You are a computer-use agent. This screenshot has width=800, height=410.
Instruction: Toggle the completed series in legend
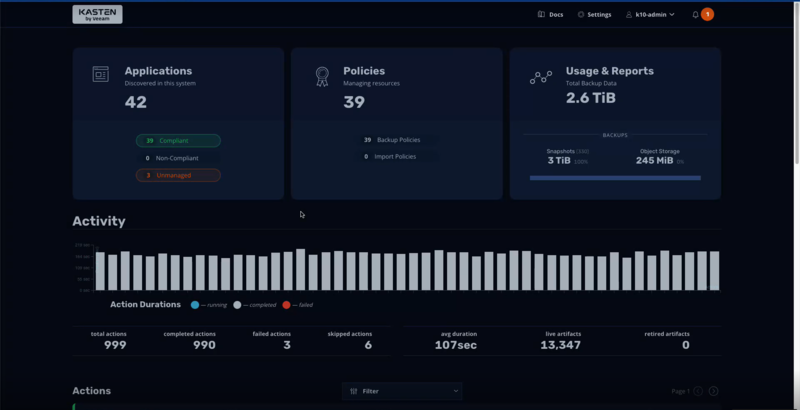click(237, 304)
